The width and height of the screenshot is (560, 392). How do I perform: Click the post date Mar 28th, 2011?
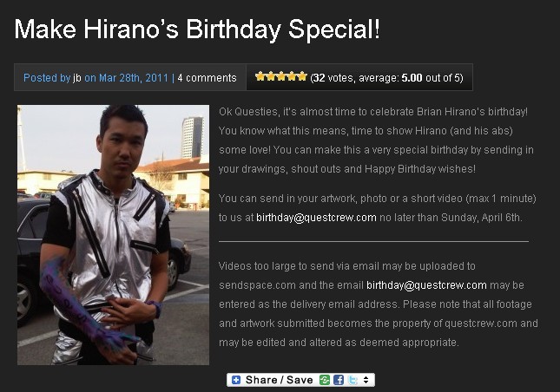[x=133, y=78]
